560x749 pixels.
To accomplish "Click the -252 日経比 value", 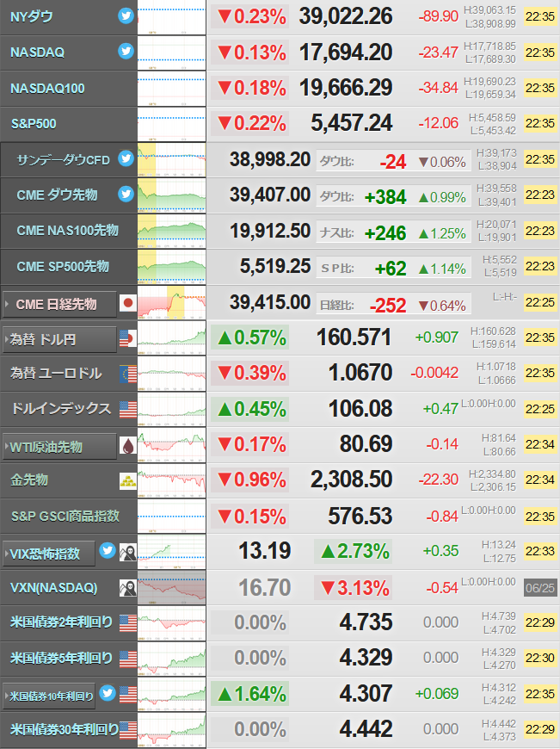I will pyautogui.click(x=388, y=306).
